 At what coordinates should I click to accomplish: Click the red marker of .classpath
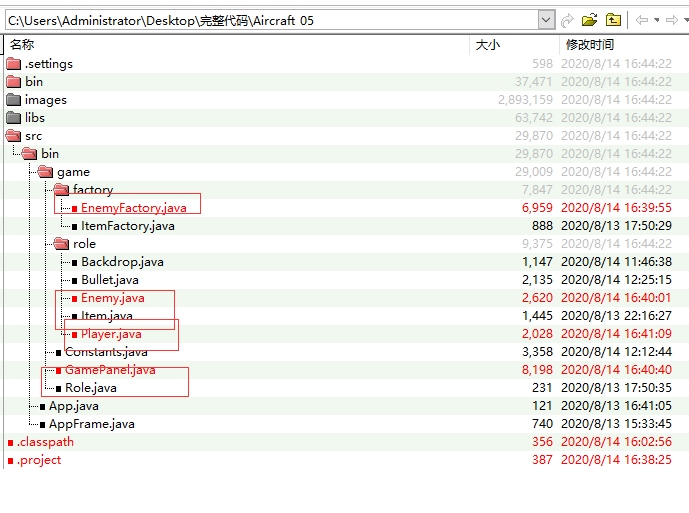[11, 443]
